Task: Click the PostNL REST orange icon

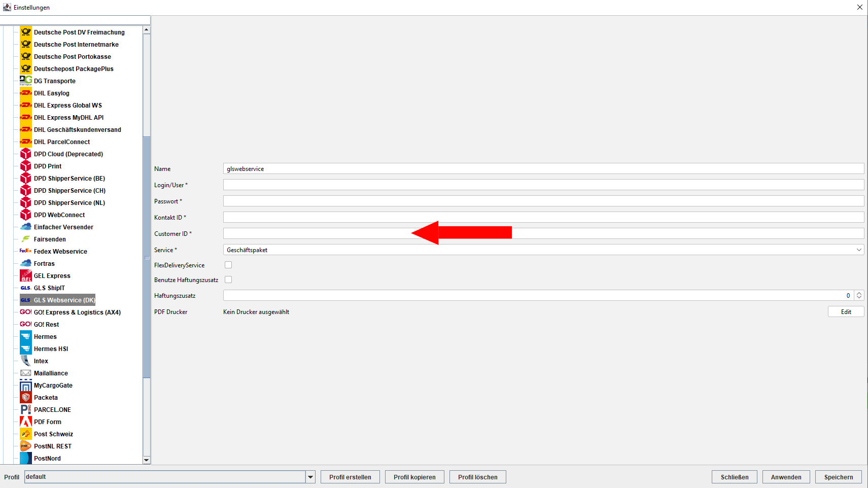Action: [x=26, y=446]
